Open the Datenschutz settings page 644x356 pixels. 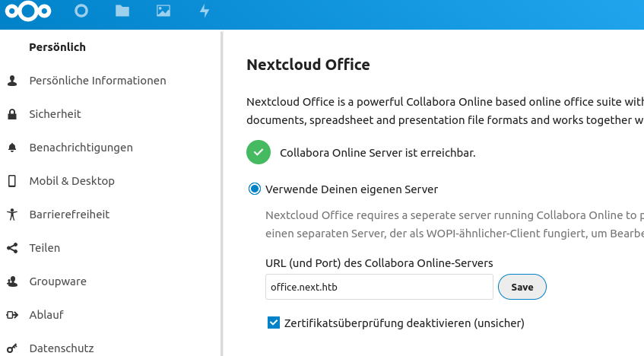point(61,348)
